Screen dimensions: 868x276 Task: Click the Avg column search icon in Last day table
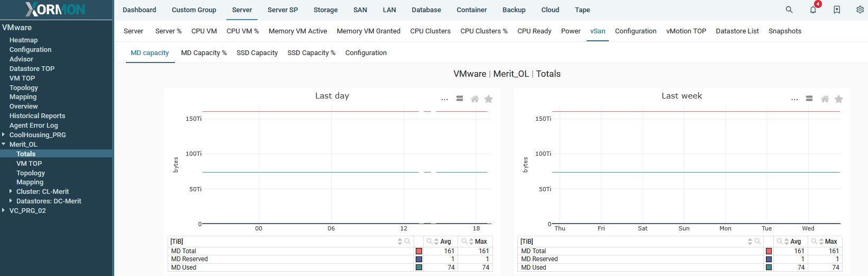[430, 242]
